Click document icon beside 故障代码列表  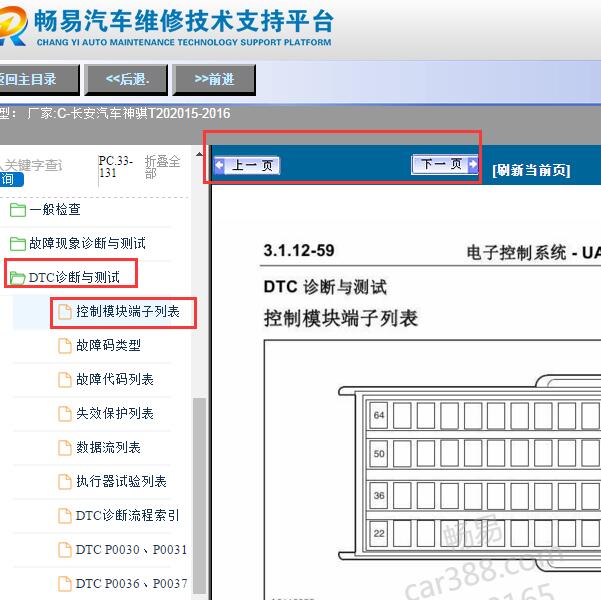(x=65, y=380)
